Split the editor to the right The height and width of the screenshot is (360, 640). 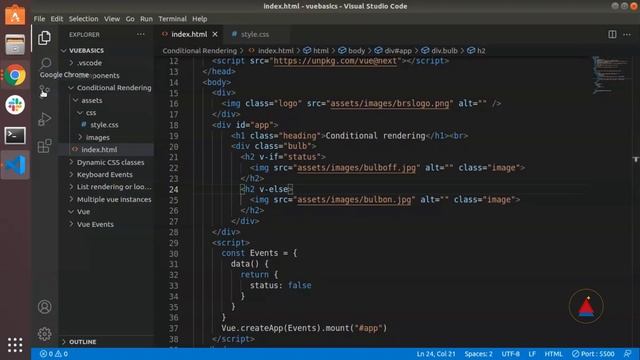pos(612,34)
